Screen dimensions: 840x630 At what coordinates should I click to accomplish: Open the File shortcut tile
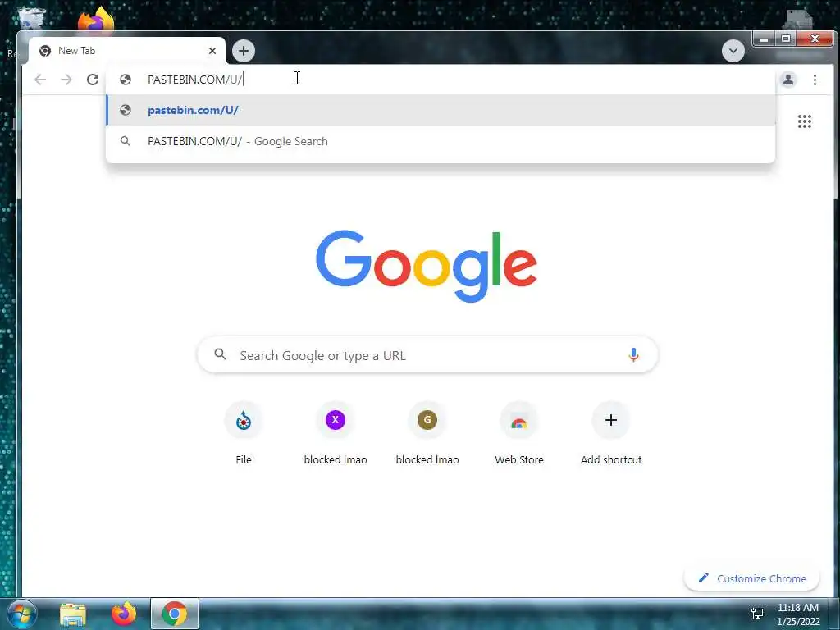click(x=243, y=435)
